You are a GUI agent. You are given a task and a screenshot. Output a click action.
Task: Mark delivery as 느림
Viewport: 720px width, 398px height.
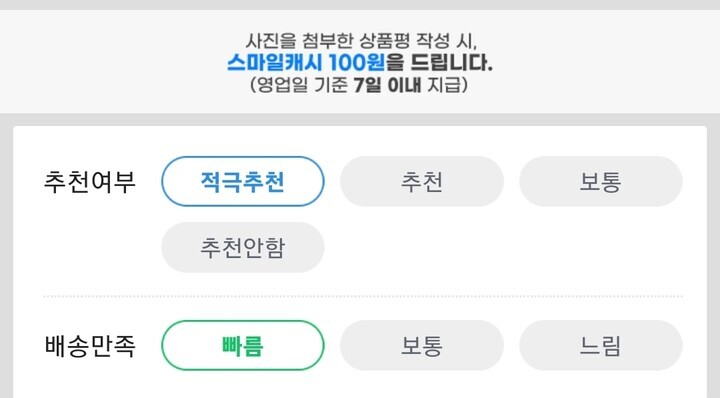[x=601, y=345]
